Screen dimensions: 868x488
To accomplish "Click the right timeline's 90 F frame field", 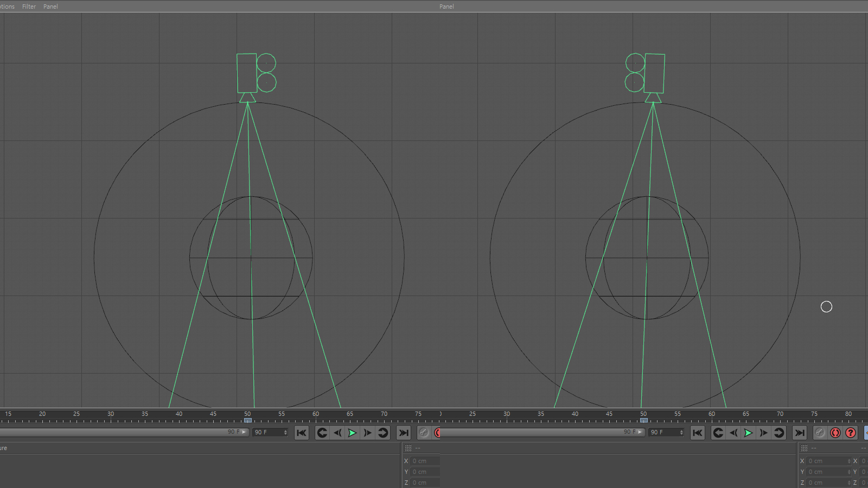I will (666, 432).
